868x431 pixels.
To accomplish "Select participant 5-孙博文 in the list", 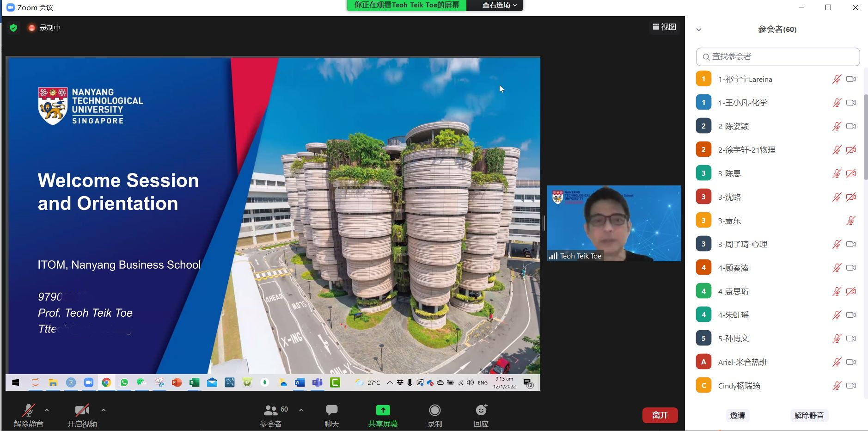I will [734, 339].
